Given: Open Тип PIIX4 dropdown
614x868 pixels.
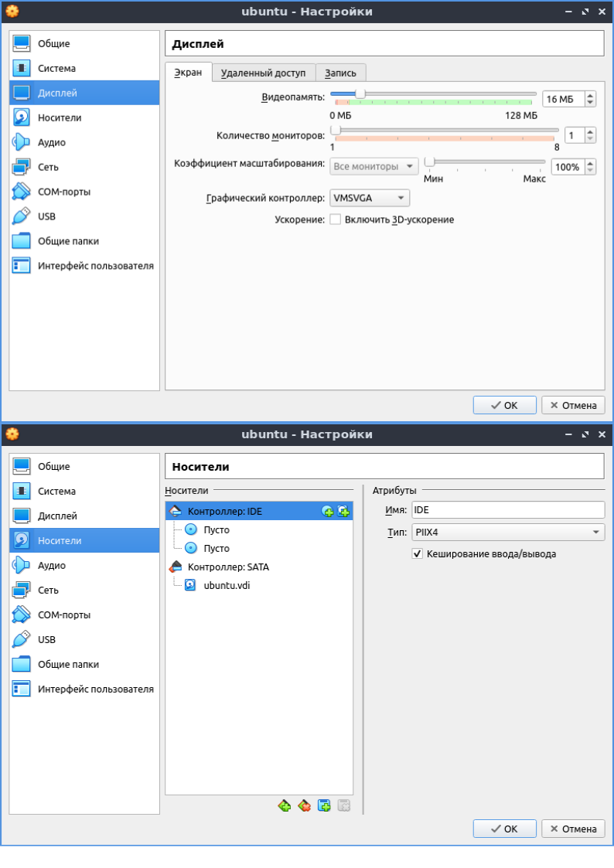Looking at the screenshot, I should click(508, 532).
